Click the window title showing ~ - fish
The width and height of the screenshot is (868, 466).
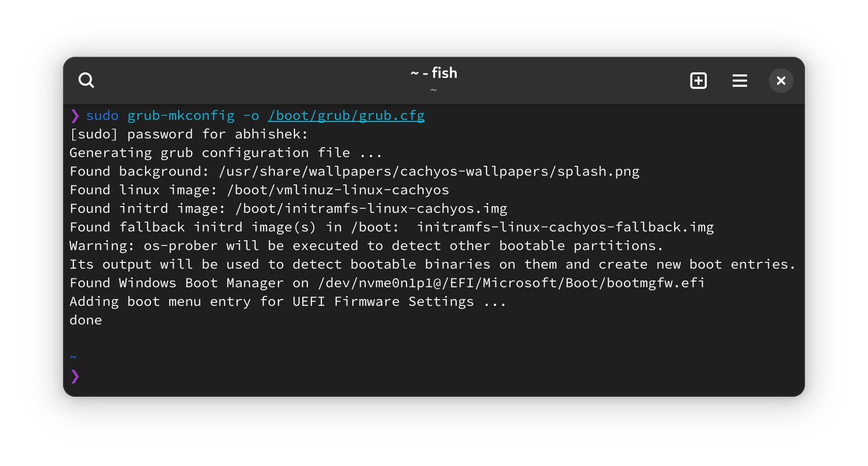(x=433, y=73)
